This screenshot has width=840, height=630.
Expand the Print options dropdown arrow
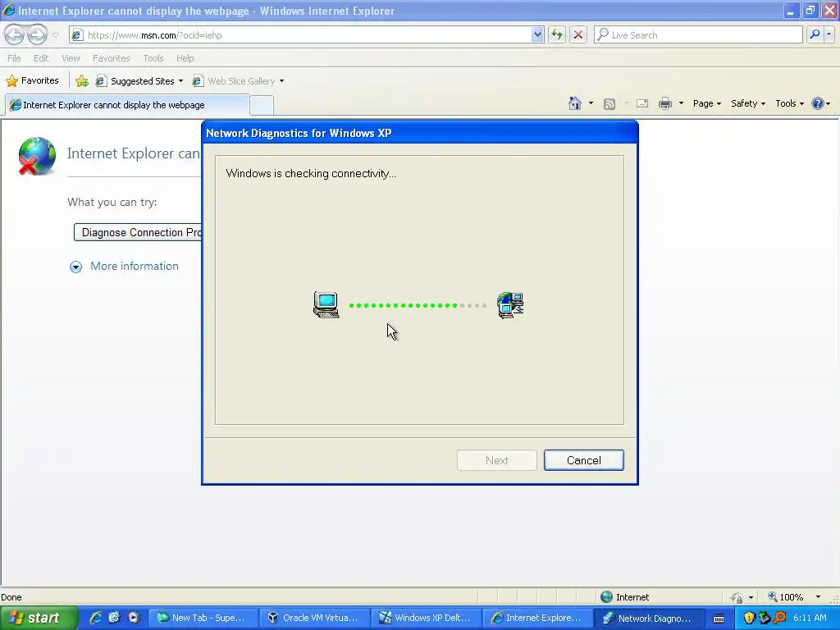[x=681, y=103]
